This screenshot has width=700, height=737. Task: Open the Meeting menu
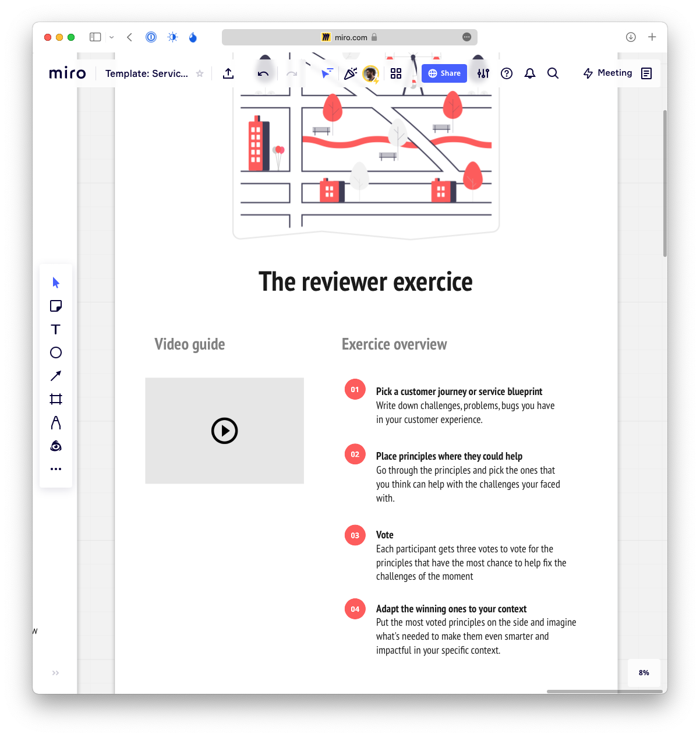coord(607,73)
